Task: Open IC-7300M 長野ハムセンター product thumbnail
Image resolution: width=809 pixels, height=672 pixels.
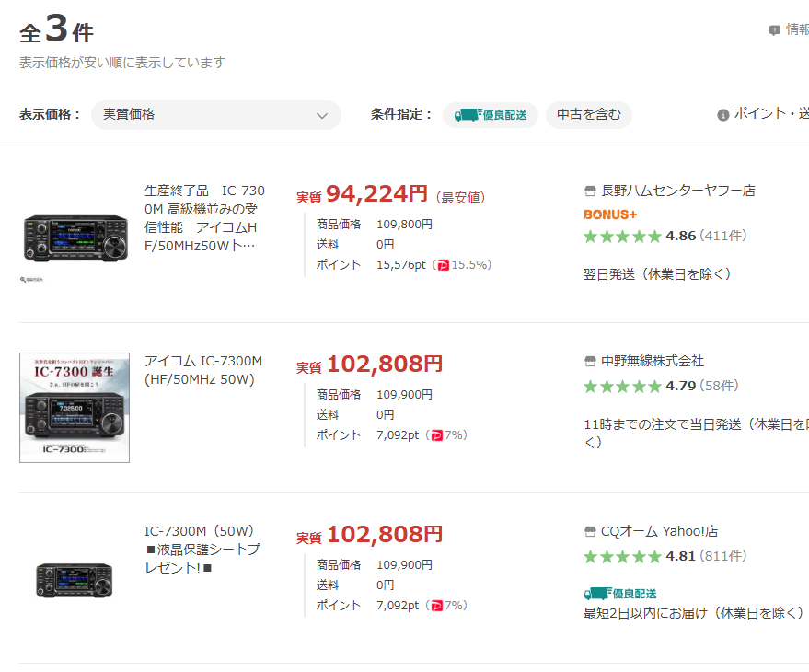Action: [75, 238]
